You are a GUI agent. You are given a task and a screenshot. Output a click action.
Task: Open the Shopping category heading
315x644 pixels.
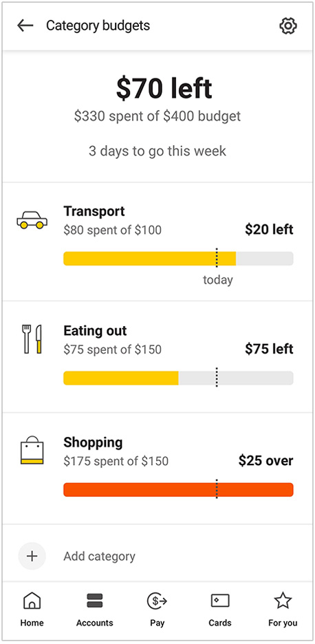click(94, 443)
